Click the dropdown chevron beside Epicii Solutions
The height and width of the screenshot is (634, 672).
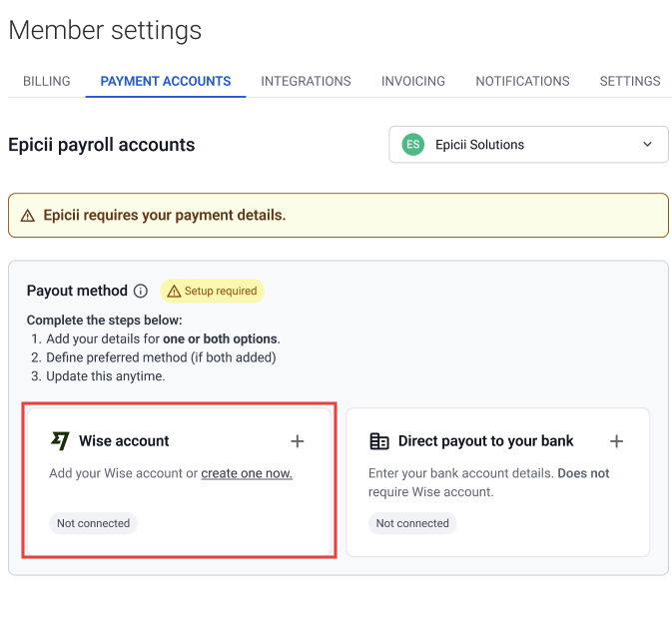pyautogui.click(x=647, y=145)
